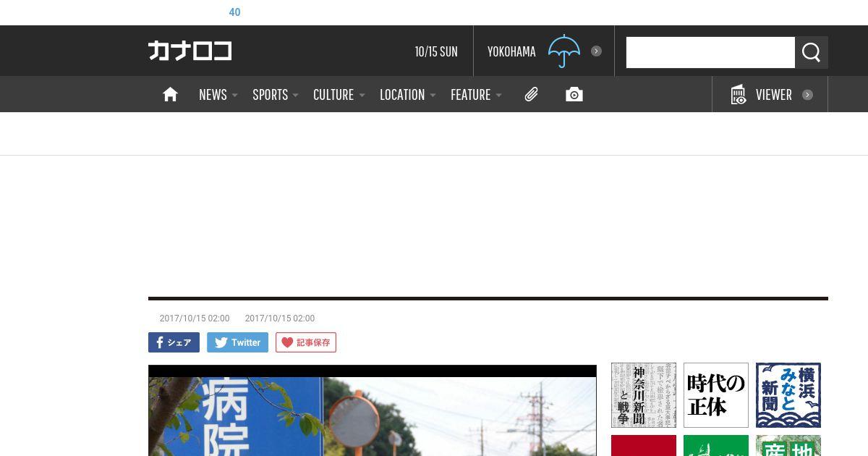Viewport: 868px width, 456px height.
Task: Click the magnifier search button
Action: pyautogui.click(x=812, y=52)
